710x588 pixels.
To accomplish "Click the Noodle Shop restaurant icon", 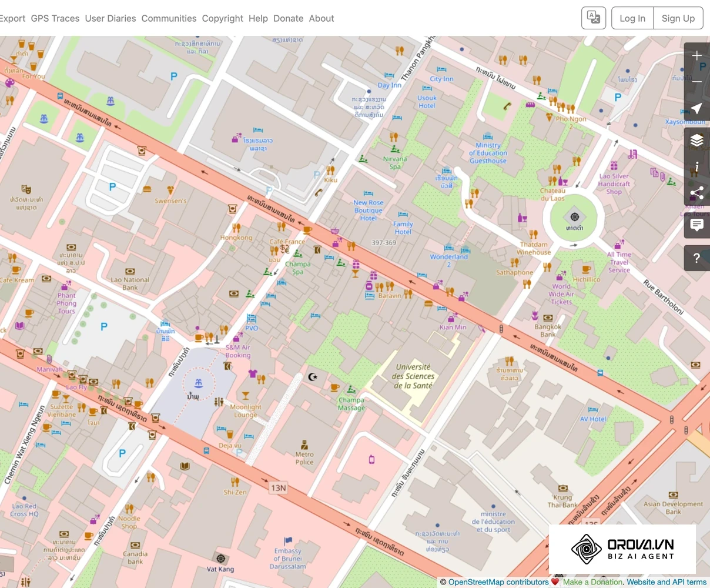I will pos(129,509).
